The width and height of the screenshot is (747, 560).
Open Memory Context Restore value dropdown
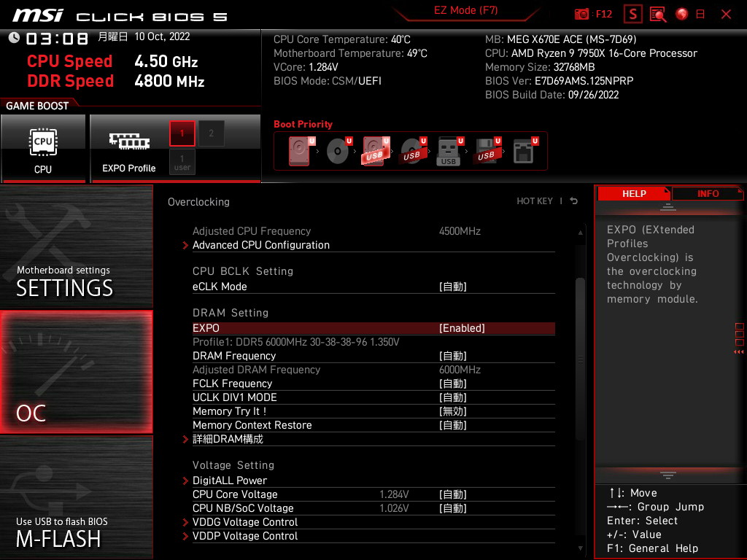[452, 425]
